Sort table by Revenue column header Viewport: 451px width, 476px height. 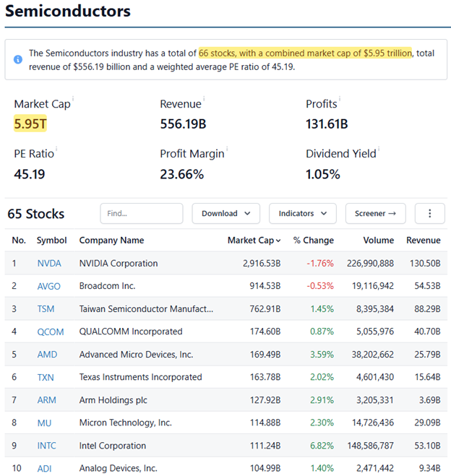424,241
